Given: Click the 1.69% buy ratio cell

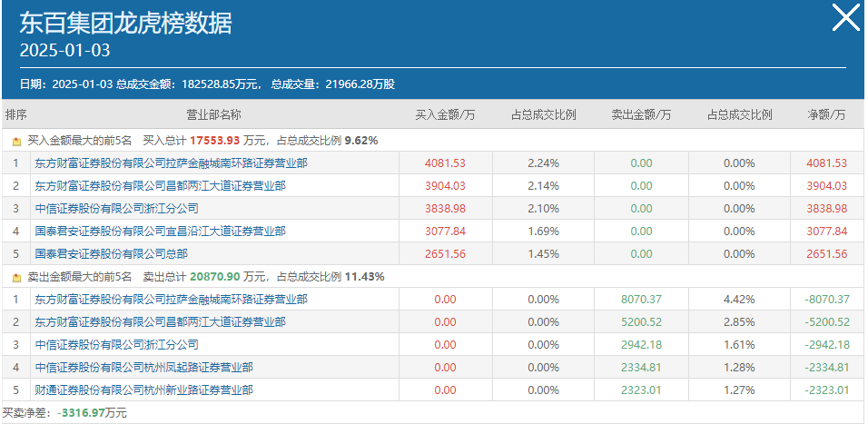Looking at the screenshot, I should (x=543, y=232).
